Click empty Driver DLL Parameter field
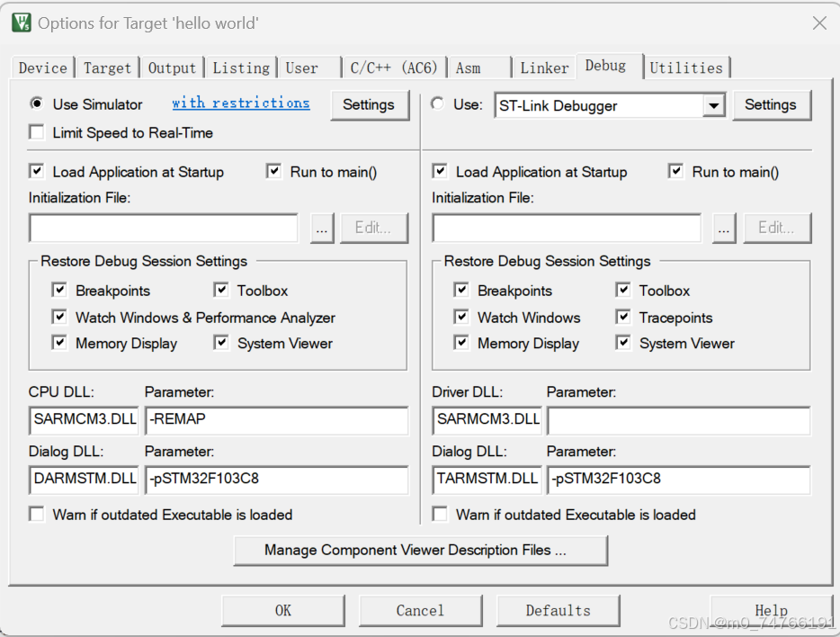Screen dimensions: 840x637 point(679,420)
